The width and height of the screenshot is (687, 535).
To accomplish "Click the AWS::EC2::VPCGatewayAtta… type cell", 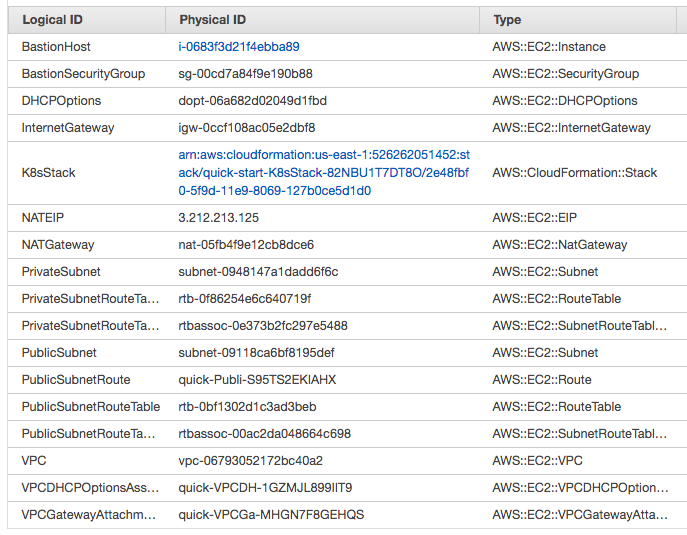I will 580,515.
